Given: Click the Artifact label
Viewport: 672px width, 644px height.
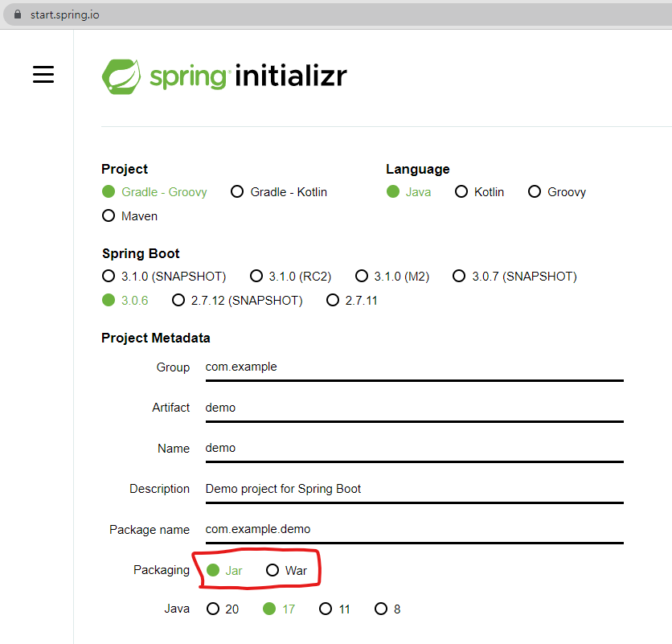Looking at the screenshot, I should point(170,408).
